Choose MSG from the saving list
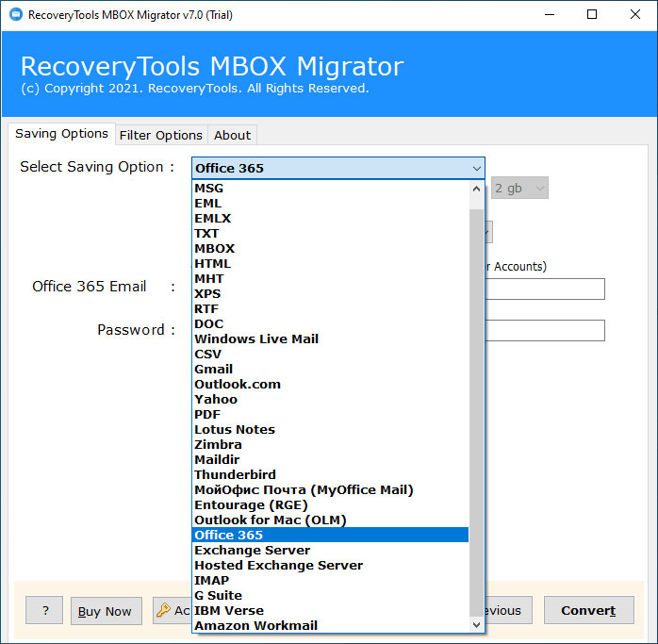 330,188
